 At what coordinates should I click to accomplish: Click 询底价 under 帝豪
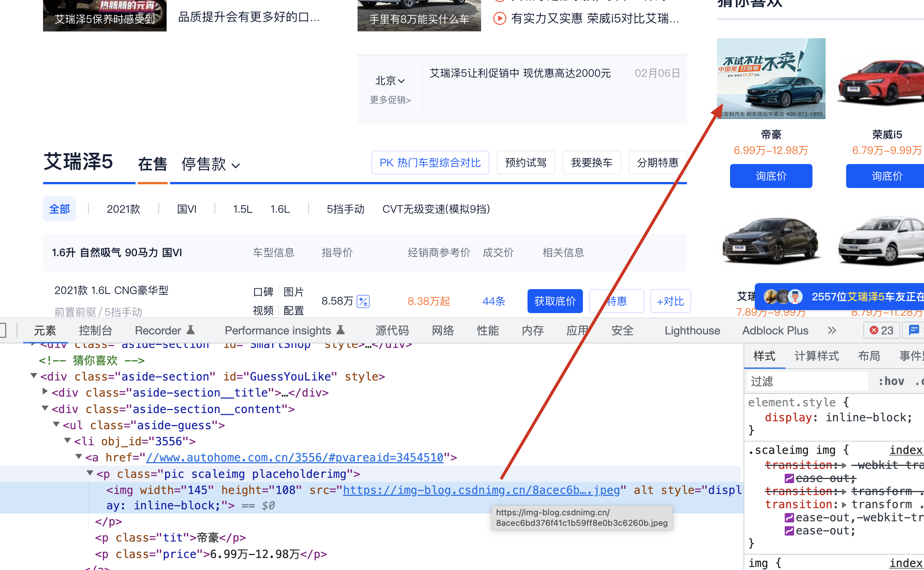(x=771, y=176)
